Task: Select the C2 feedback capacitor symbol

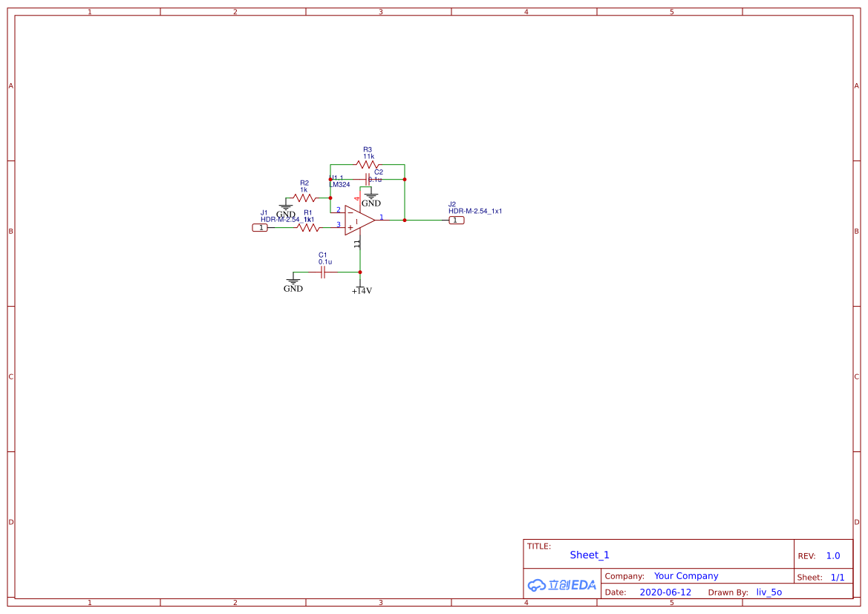Action: coord(367,180)
